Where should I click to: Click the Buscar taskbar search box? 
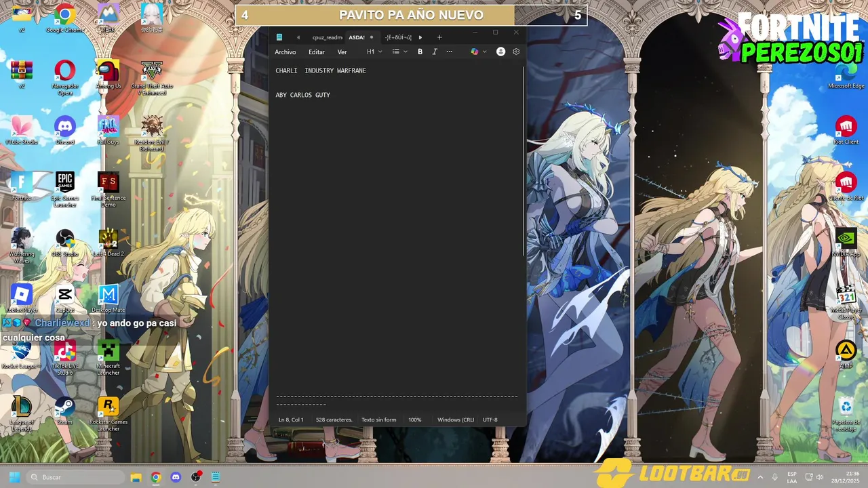pyautogui.click(x=76, y=477)
